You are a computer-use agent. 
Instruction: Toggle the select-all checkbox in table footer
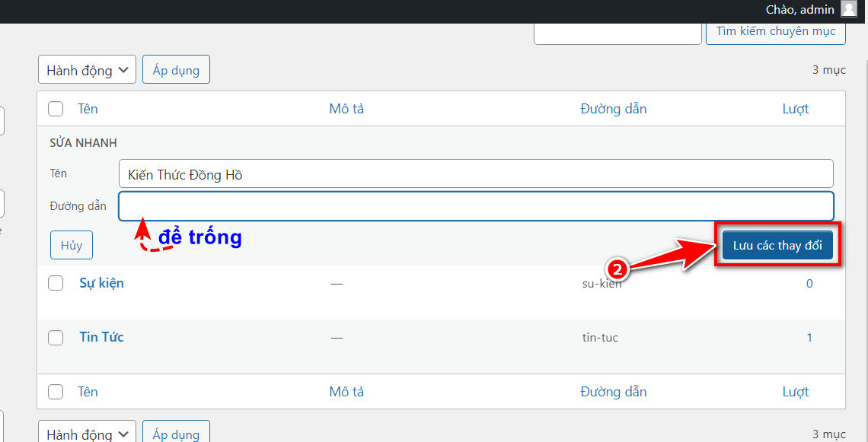[x=56, y=392]
